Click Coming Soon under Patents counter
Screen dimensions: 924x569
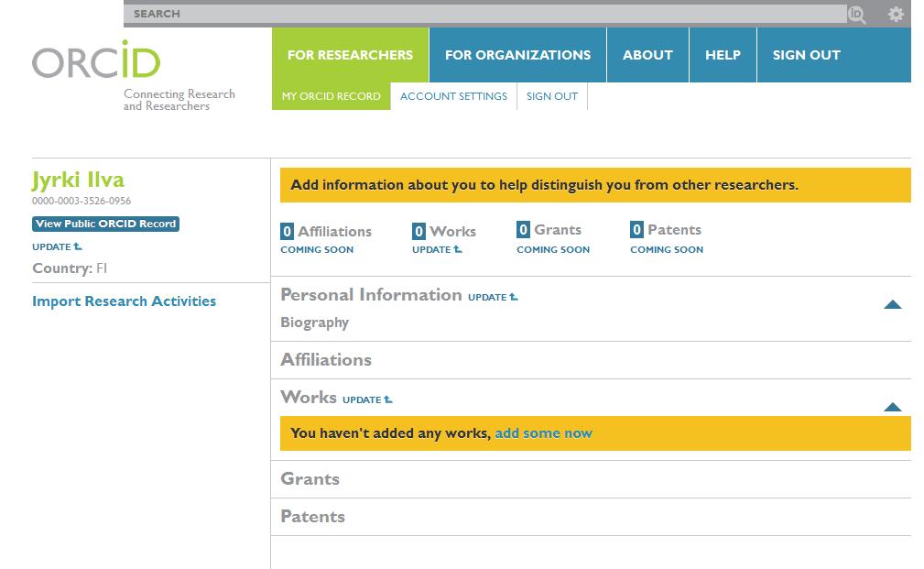(667, 249)
